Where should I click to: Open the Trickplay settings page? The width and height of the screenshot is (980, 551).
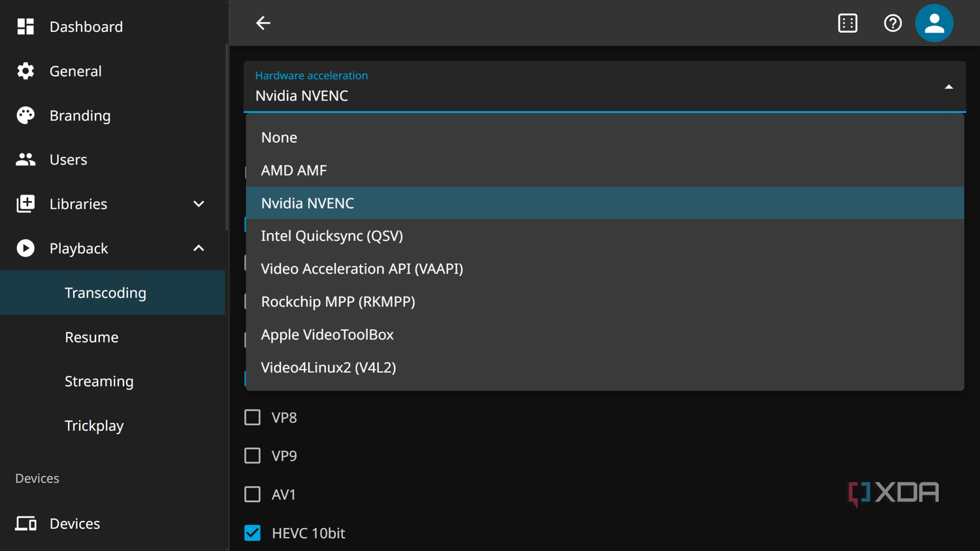(112, 426)
